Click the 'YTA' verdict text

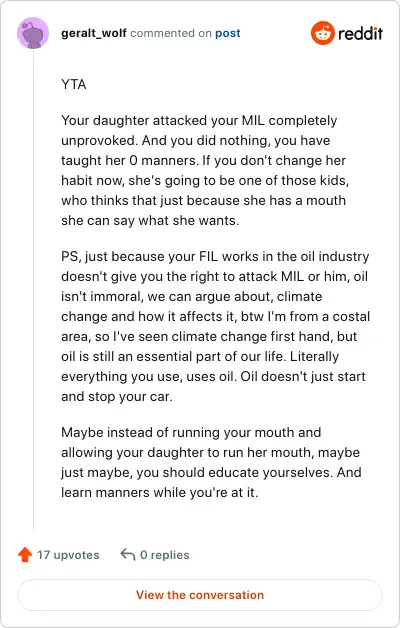pos(74,85)
